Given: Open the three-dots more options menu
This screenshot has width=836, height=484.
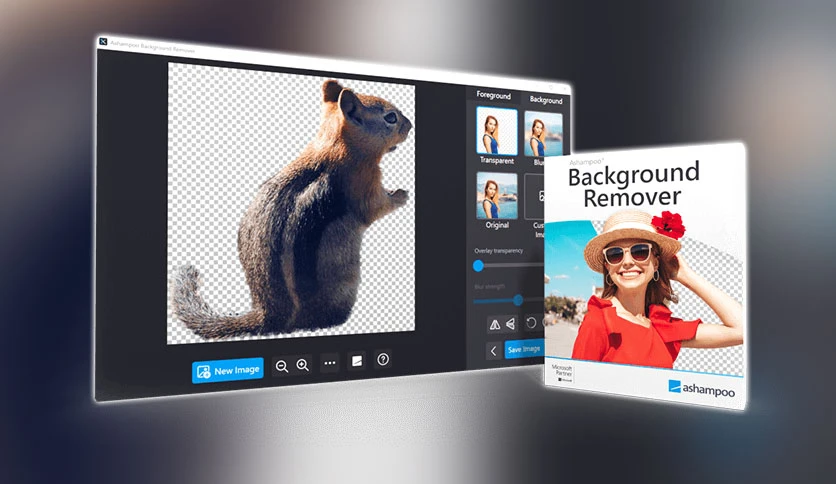Looking at the screenshot, I should [x=329, y=363].
